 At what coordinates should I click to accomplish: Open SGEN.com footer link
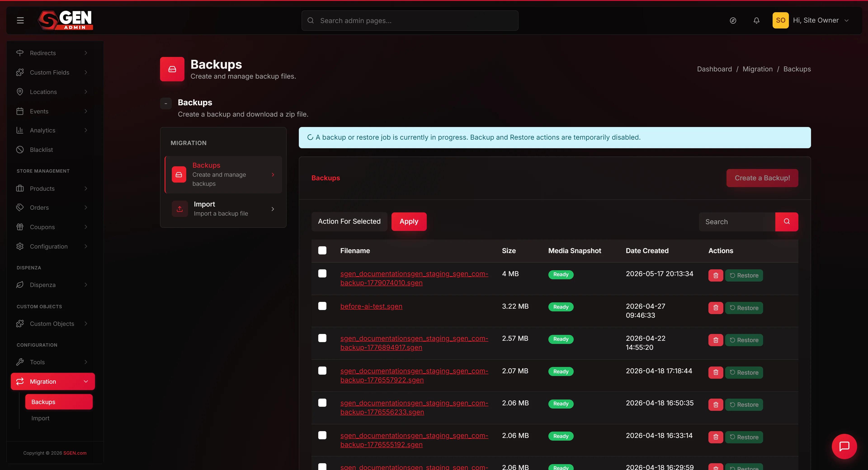click(x=75, y=453)
